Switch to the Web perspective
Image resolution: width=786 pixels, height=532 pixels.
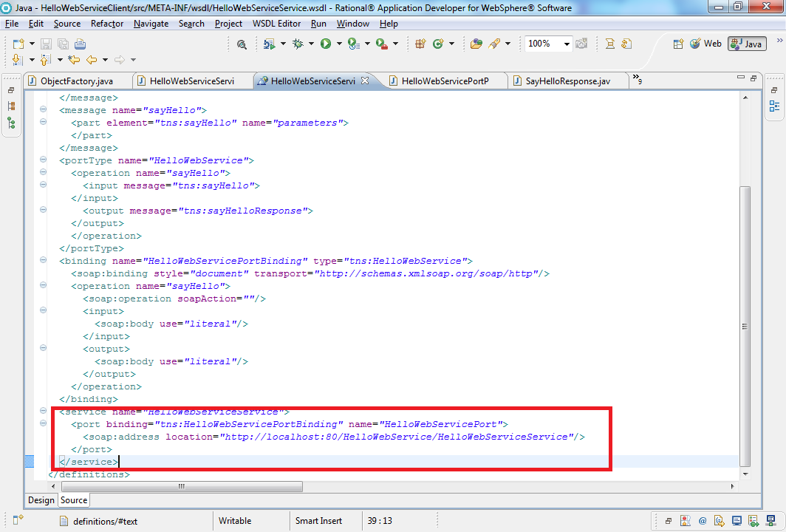705,43
